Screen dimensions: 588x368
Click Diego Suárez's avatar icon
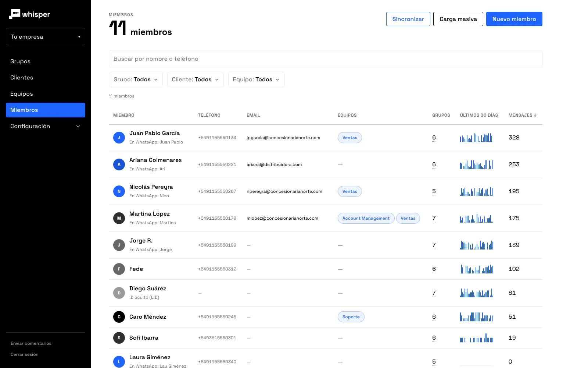pyautogui.click(x=119, y=293)
